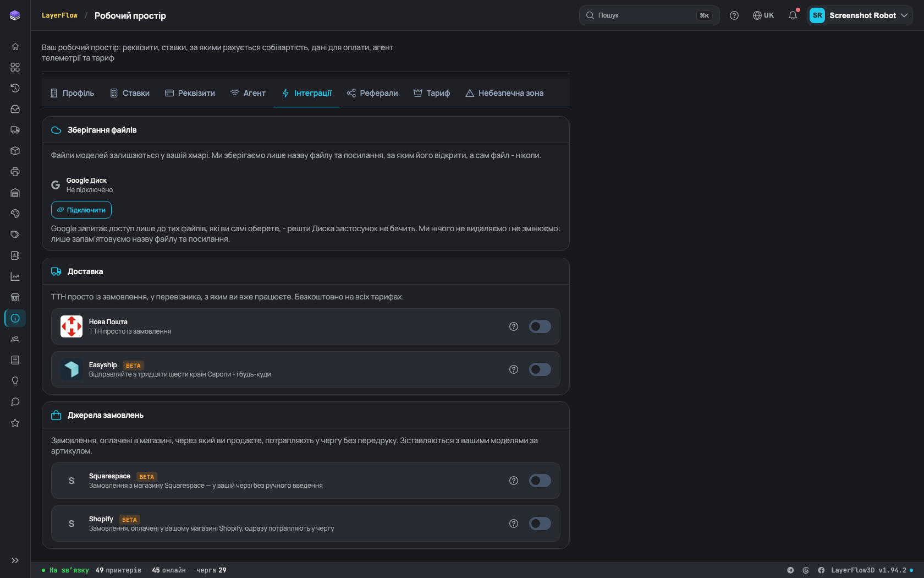Show help for Squarespace integration
Image resolution: width=924 pixels, height=578 pixels.
point(514,481)
